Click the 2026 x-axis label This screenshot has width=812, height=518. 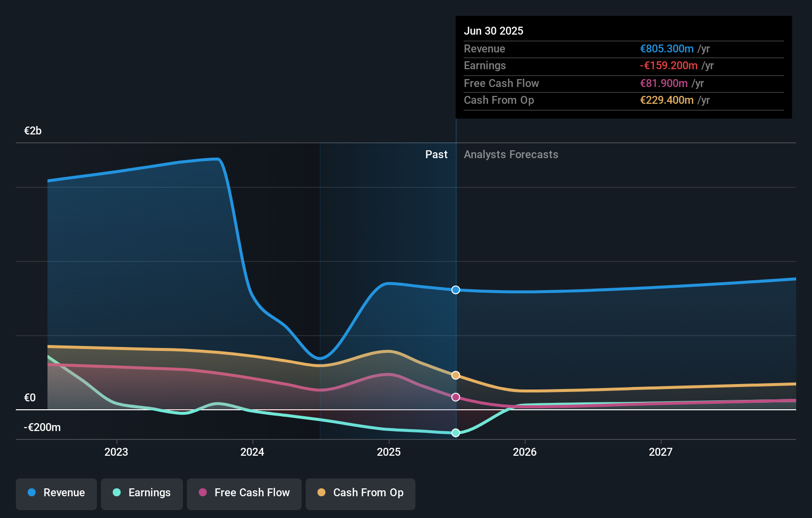[525, 452]
